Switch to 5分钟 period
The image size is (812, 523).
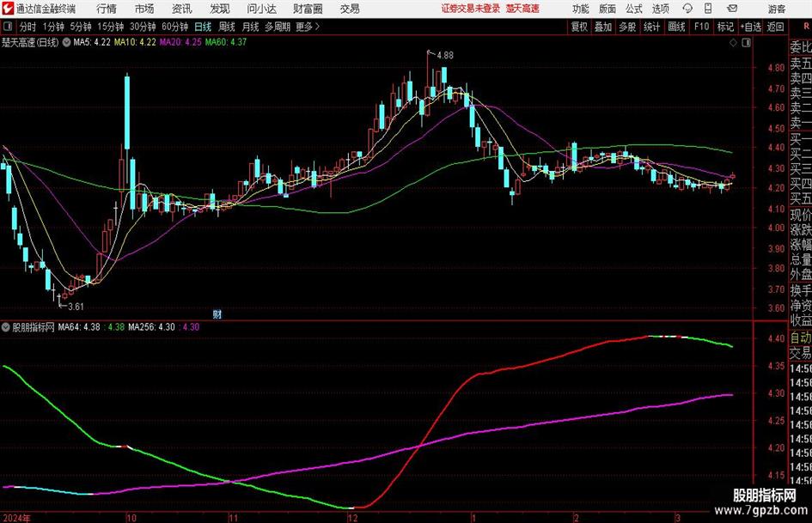tap(81, 27)
